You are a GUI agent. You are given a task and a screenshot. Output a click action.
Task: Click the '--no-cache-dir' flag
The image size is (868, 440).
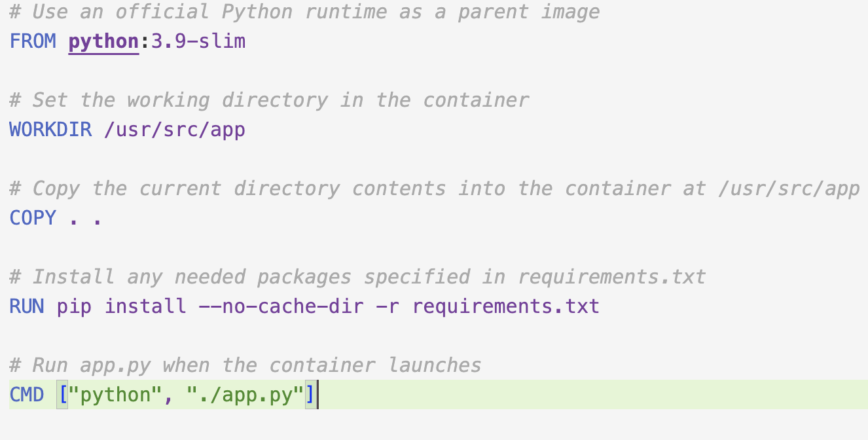(281, 306)
